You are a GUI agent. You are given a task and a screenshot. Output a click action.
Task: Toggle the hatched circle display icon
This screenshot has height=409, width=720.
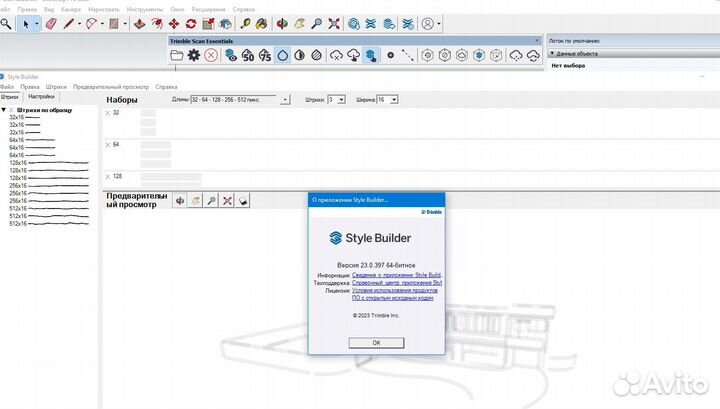316,56
